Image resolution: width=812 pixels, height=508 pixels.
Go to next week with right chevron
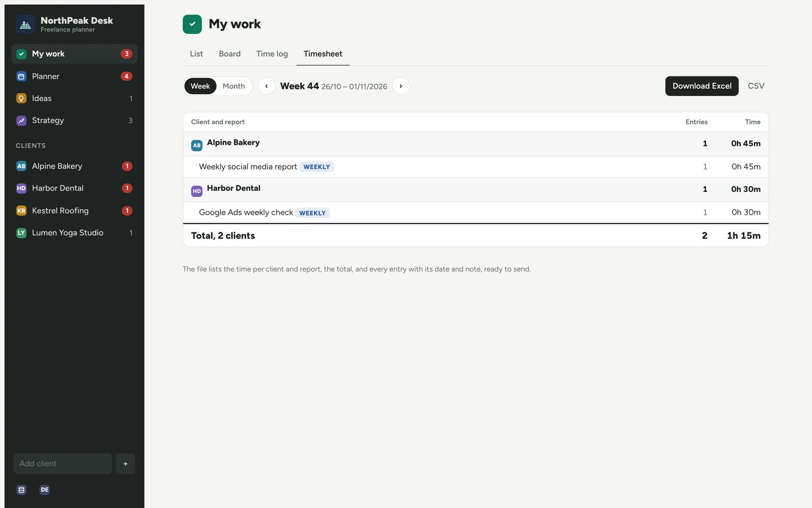click(x=401, y=86)
